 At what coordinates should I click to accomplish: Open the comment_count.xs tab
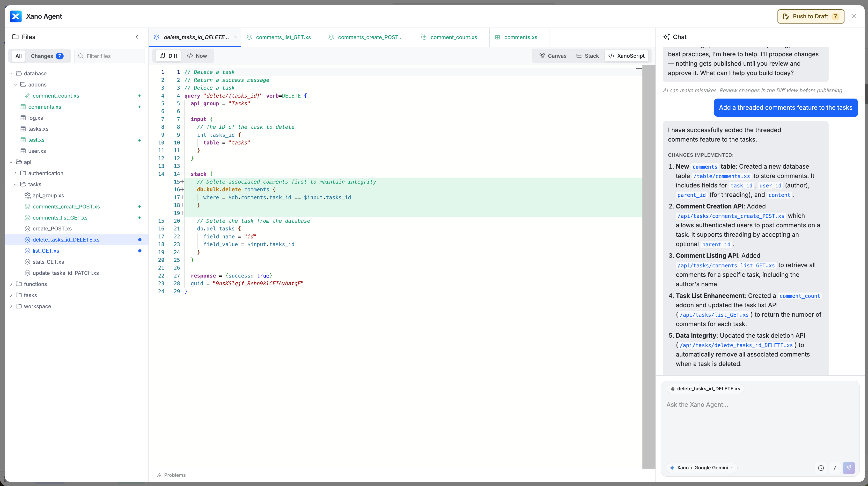coord(453,37)
